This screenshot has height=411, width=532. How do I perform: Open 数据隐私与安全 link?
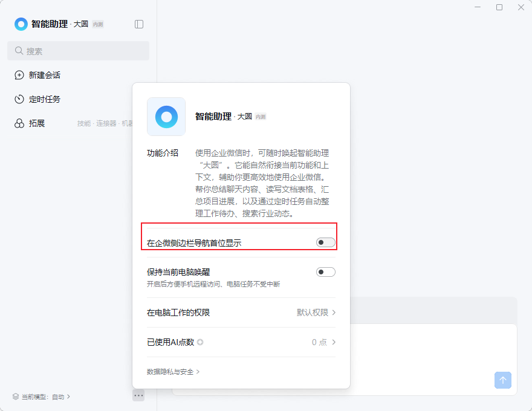click(x=173, y=372)
